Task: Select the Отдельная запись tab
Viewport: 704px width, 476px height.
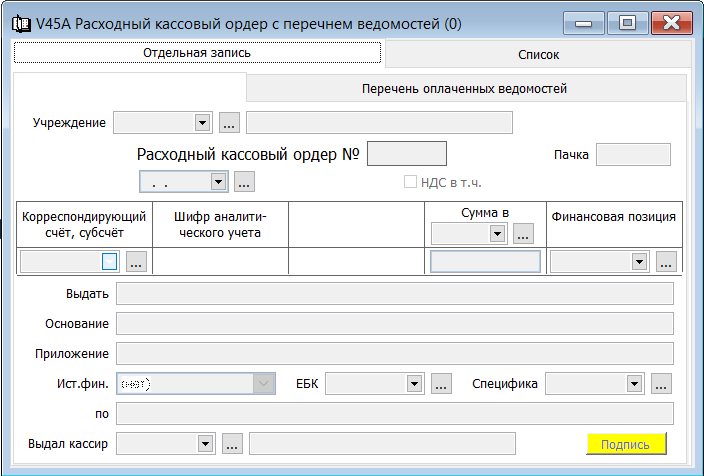Action: (x=197, y=53)
